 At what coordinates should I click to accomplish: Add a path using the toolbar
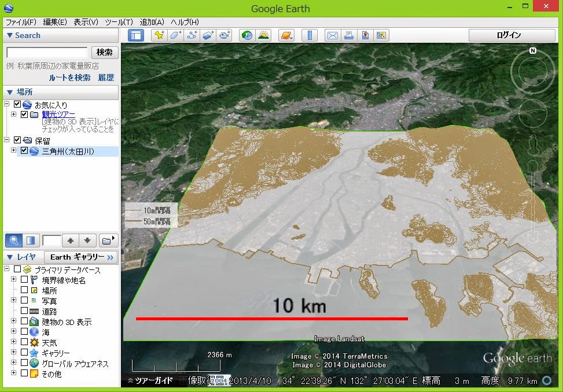[x=192, y=35]
